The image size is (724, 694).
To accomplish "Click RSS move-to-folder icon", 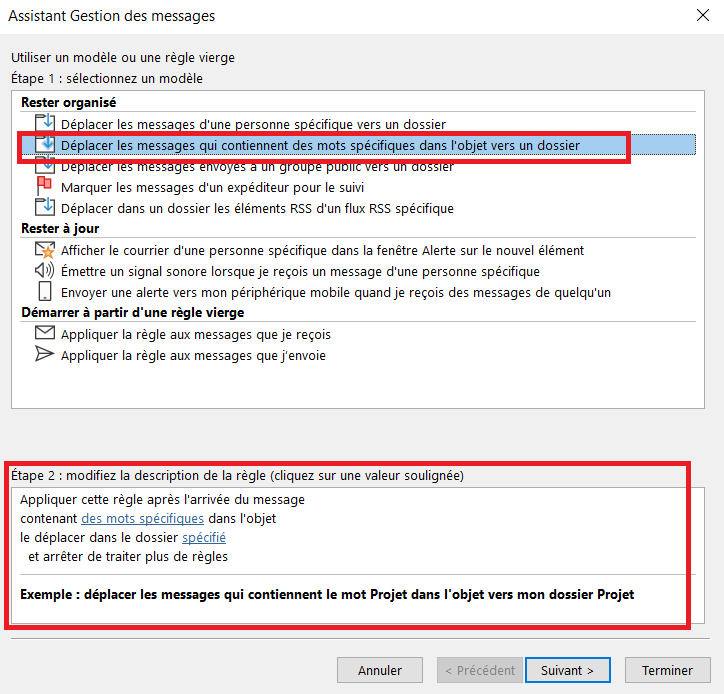I will (45, 207).
